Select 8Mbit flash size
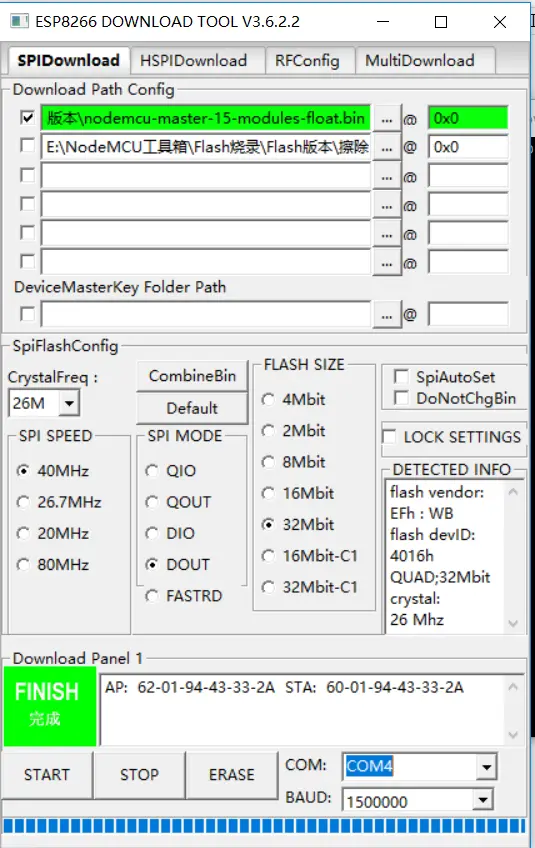 268,462
